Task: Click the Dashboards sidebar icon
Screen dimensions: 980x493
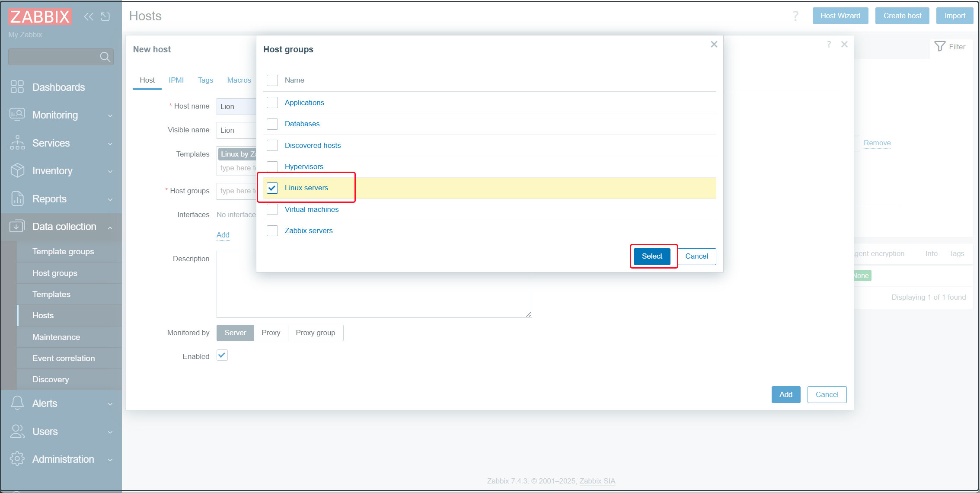Action: 17,87
